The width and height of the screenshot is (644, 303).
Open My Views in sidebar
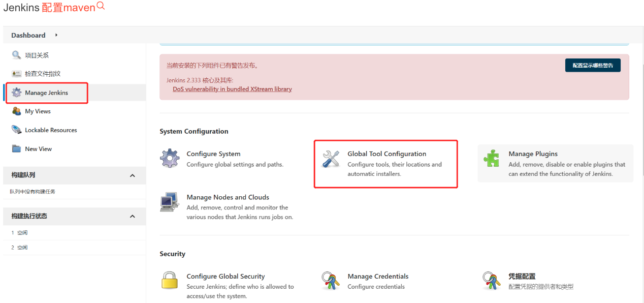point(38,111)
